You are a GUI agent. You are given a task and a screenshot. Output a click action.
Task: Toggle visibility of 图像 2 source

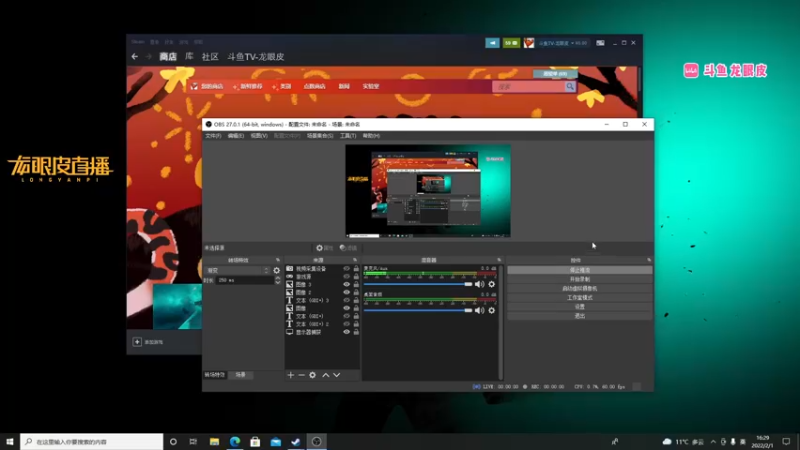(x=346, y=292)
